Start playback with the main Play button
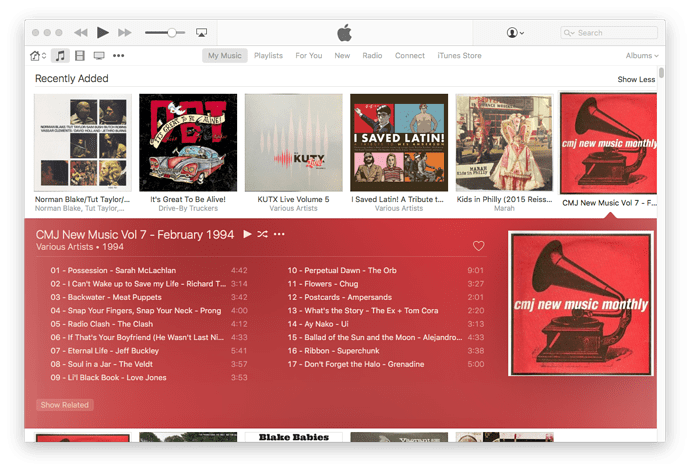Image resolution: width=690 pixels, height=471 pixels. tap(103, 33)
